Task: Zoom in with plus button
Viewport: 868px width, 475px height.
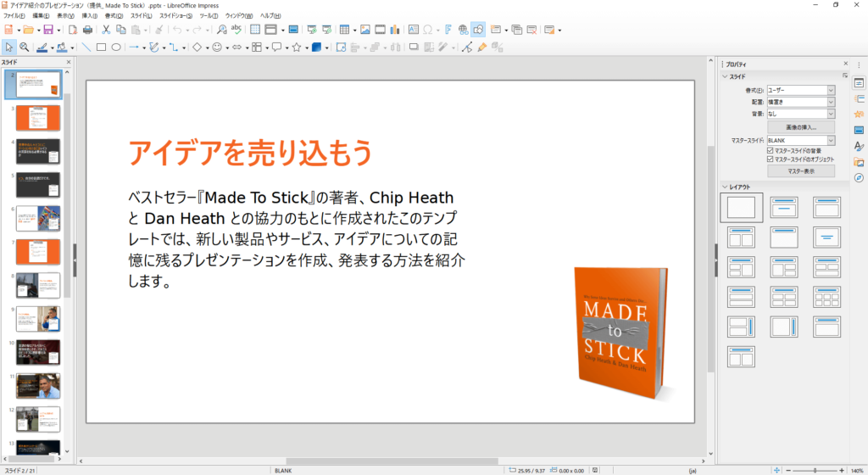Action: click(x=842, y=471)
